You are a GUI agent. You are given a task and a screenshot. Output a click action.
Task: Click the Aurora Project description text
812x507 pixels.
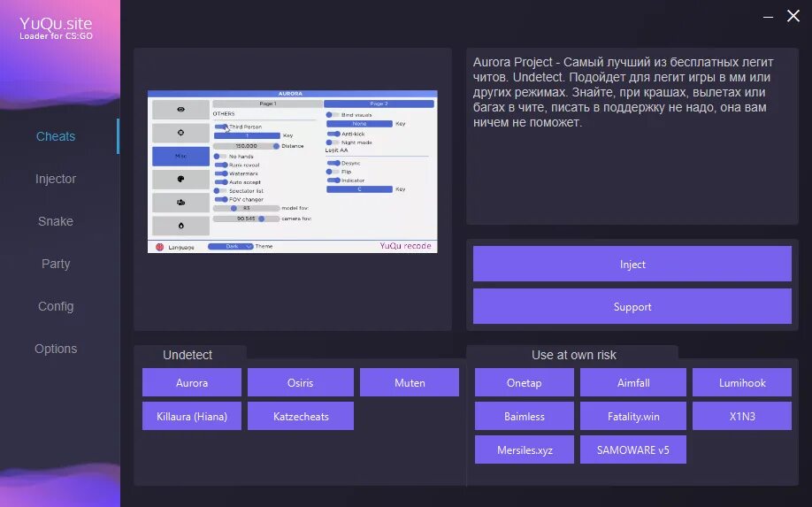point(623,92)
